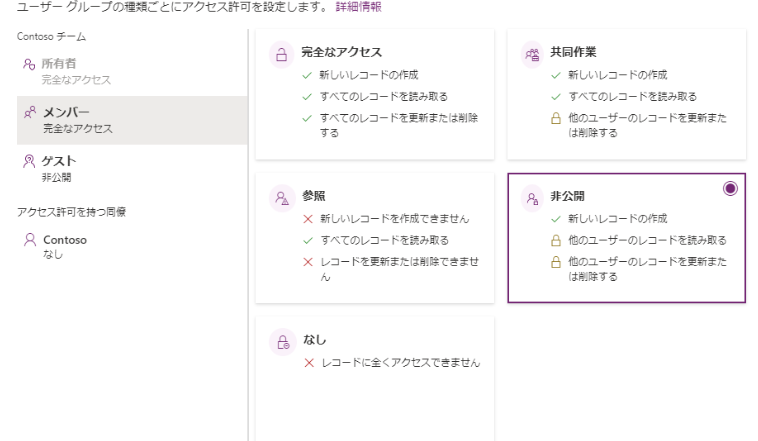Click check icon beside 完全なアクセス 新しいレコードの作成

click(307, 75)
